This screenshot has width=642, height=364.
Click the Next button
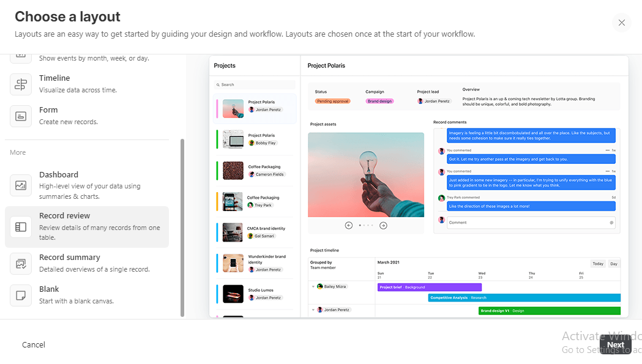(x=616, y=344)
